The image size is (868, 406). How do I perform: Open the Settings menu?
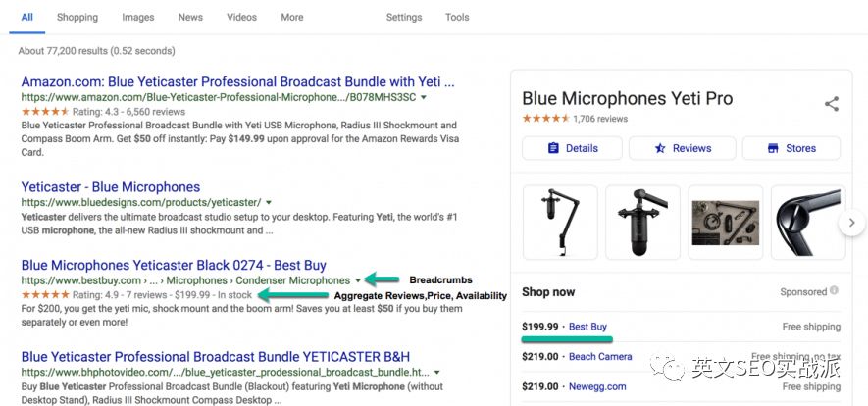[403, 18]
